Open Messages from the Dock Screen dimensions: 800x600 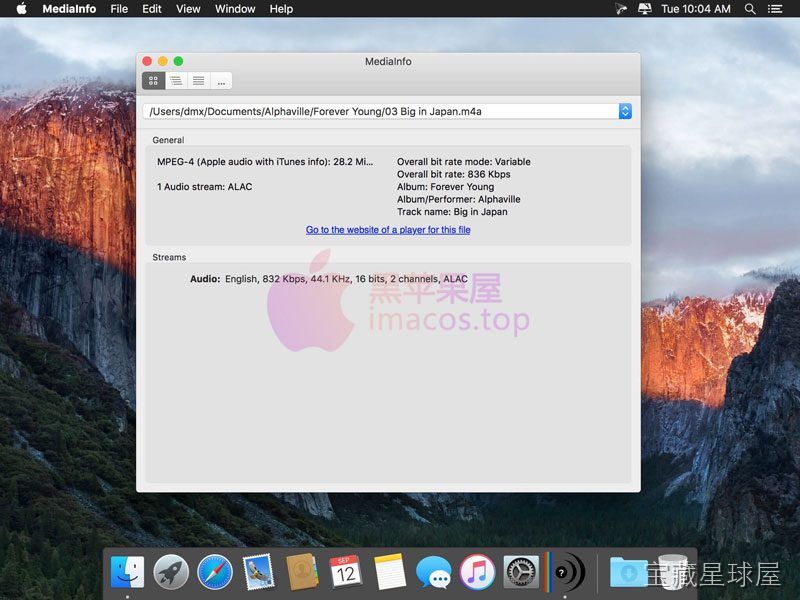(434, 572)
